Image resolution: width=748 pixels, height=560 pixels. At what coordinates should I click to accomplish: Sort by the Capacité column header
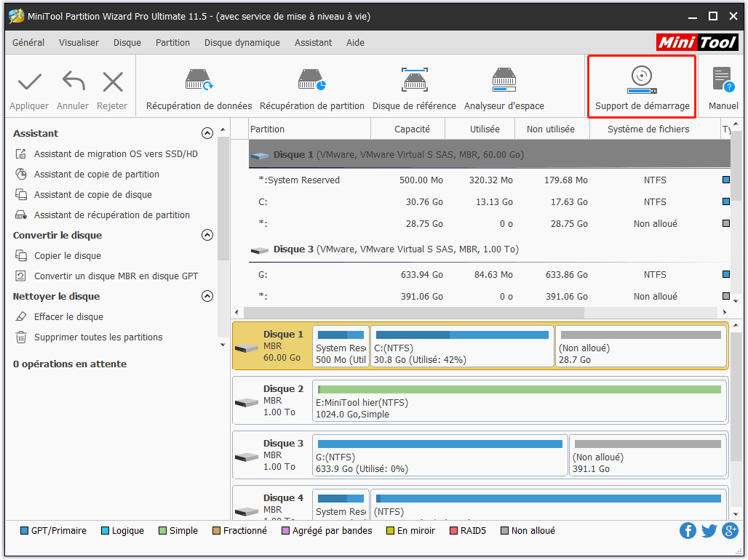pos(412,129)
